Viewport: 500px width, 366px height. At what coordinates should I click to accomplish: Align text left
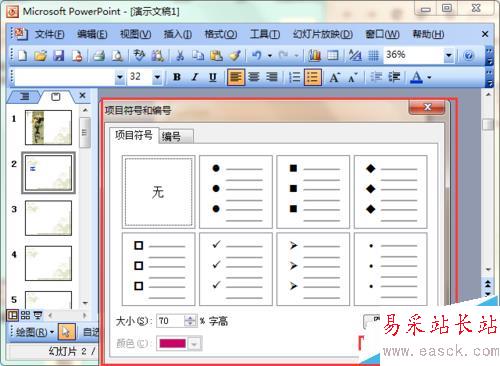236,77
